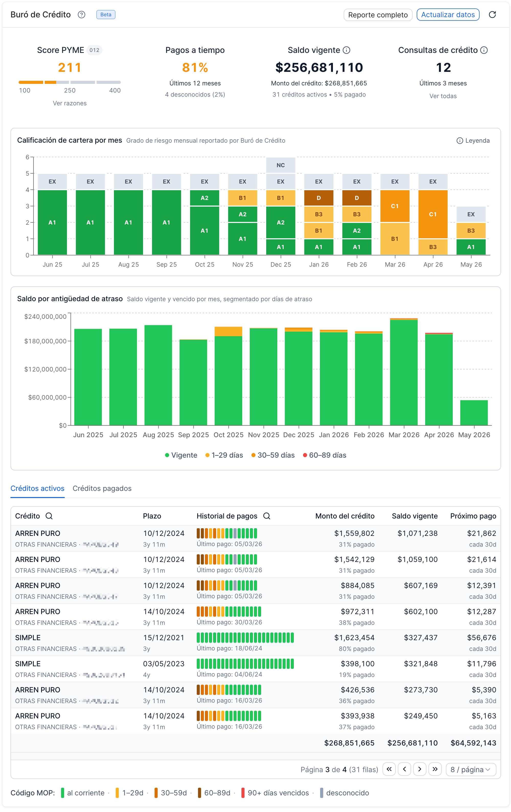The image size is (511, 812).
Task: Click the Beta badge
Action: [x=106, y=15]
